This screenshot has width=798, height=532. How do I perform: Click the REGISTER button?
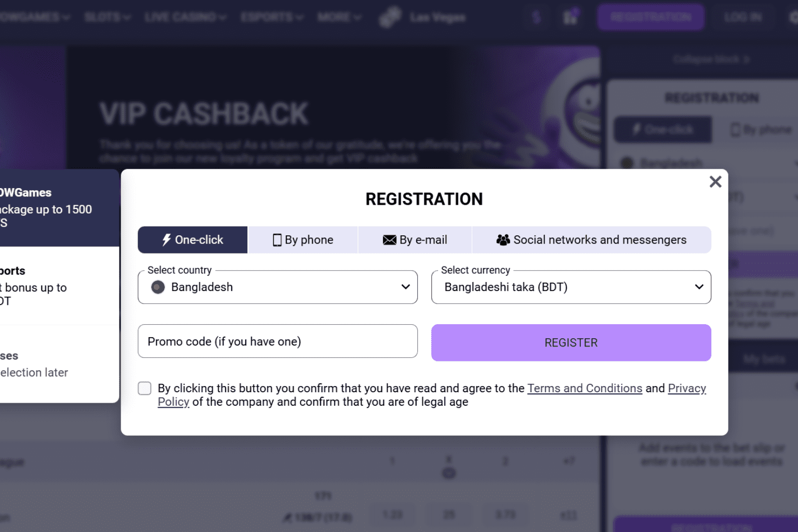[570, 342]
